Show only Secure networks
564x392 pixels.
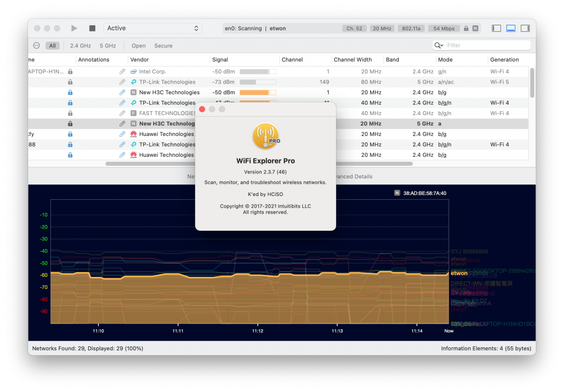163,46
